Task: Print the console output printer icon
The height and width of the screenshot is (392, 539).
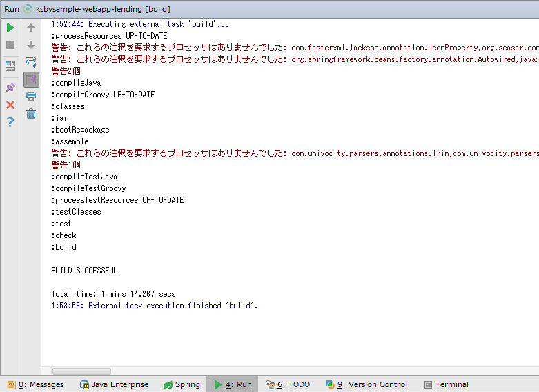Action: (x=31, y=97)
